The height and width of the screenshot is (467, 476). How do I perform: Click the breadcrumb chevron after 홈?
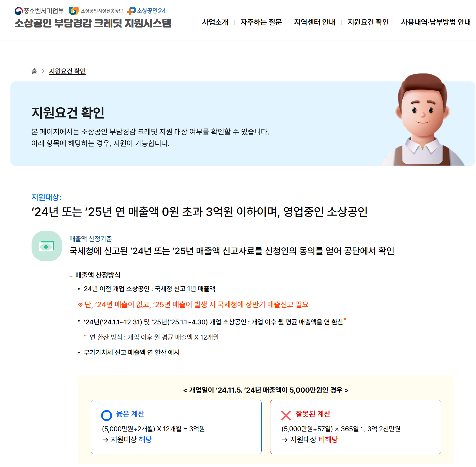click(x=43, y=71)
